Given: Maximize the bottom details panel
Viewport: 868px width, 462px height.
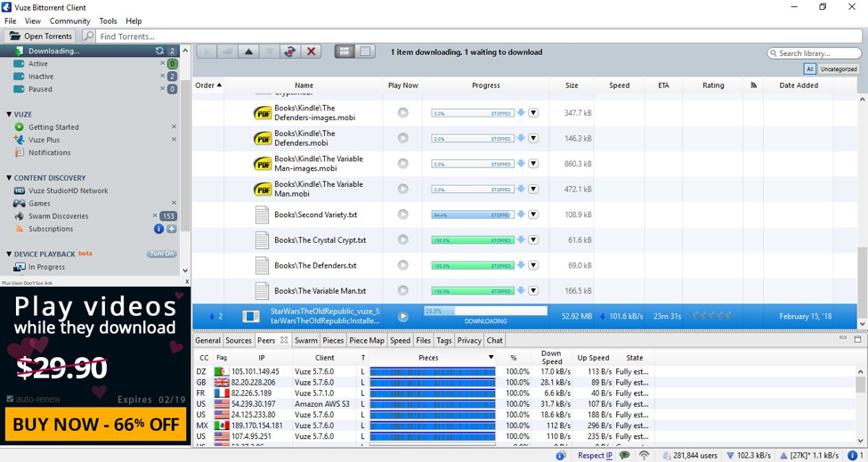Looking at the screenshot, I should [x=857, y=339].
